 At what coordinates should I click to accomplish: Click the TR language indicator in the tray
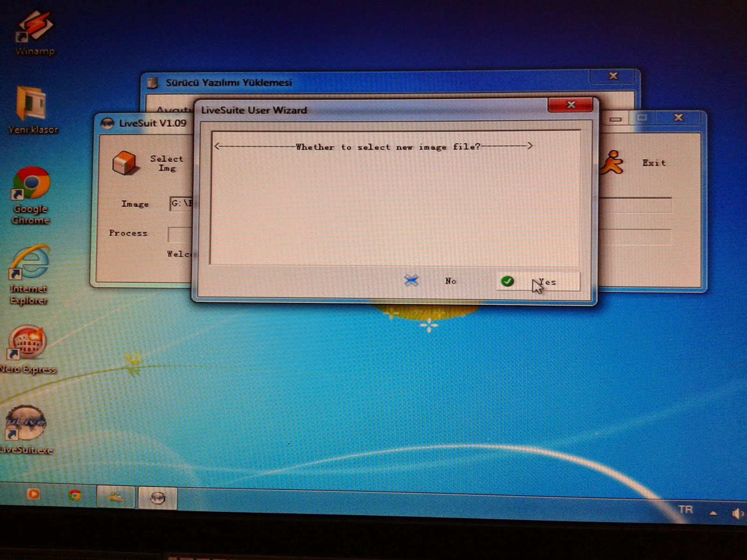click(x=685, y=510)
